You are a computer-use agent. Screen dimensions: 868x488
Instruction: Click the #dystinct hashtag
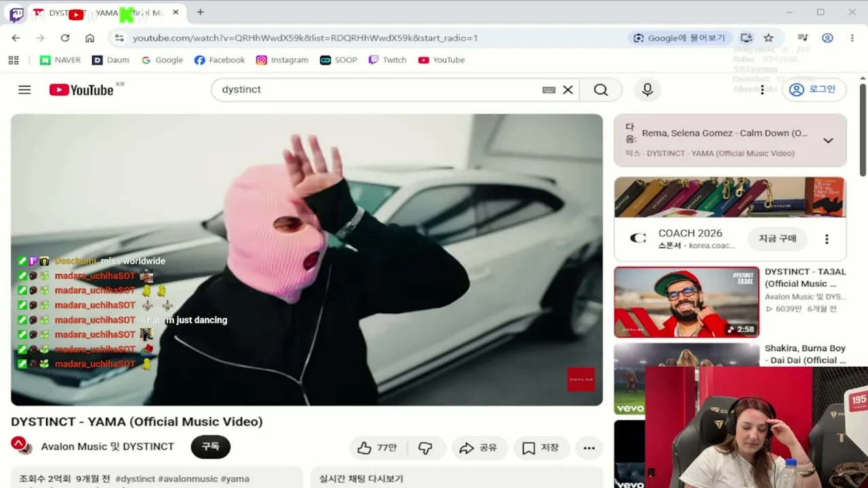136,479
